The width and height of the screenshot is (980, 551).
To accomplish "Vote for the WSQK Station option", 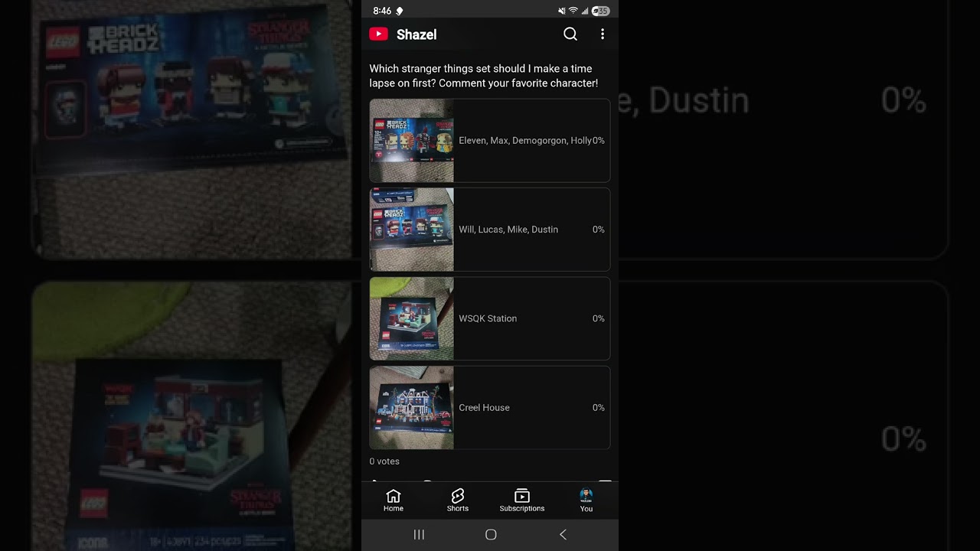I will pyautogui.click(x=490, y=318).
